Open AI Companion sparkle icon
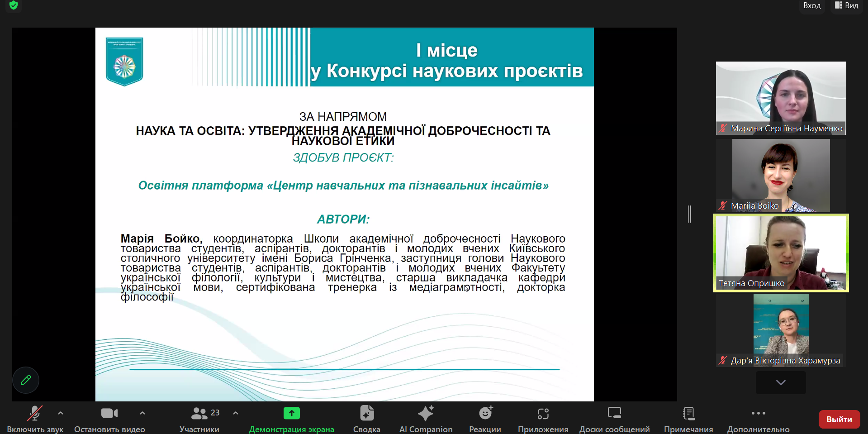 point(426,413)
